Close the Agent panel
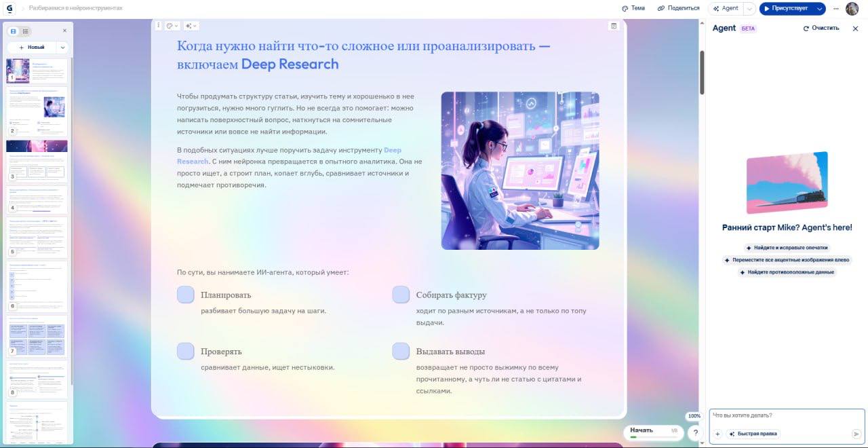Viewport: 868px width, 448px height. point(855,29)
